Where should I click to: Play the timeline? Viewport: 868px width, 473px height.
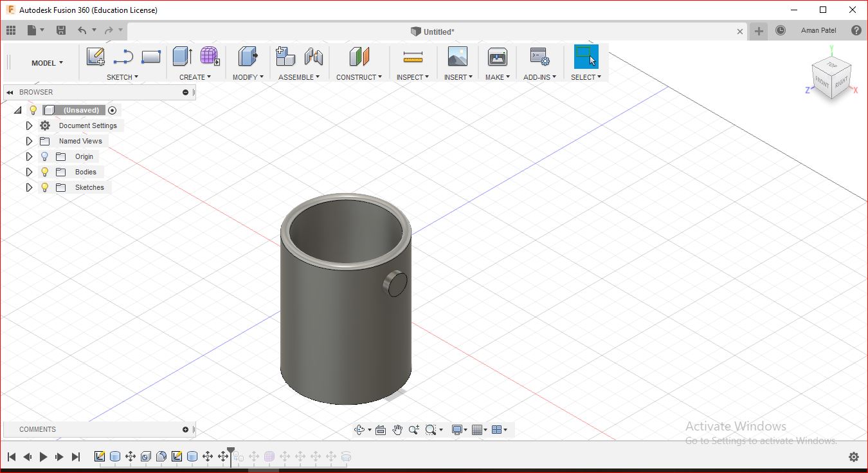pos(44,457)
